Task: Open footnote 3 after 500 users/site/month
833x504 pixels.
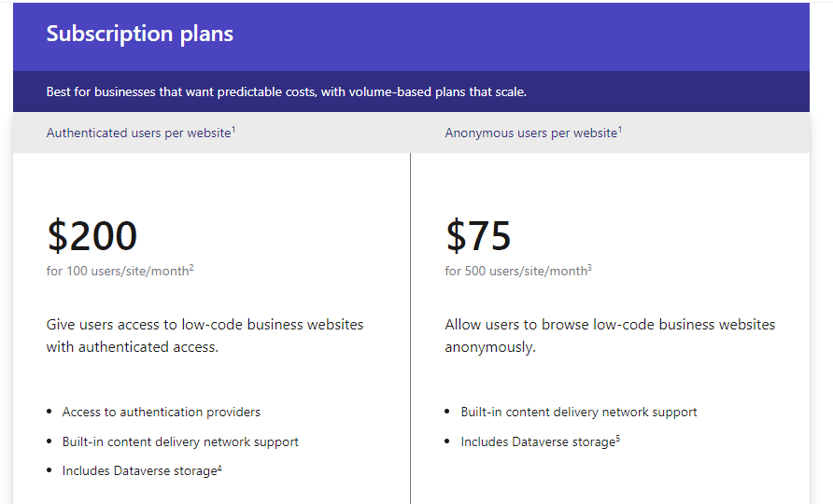Action: coord(589,268)
